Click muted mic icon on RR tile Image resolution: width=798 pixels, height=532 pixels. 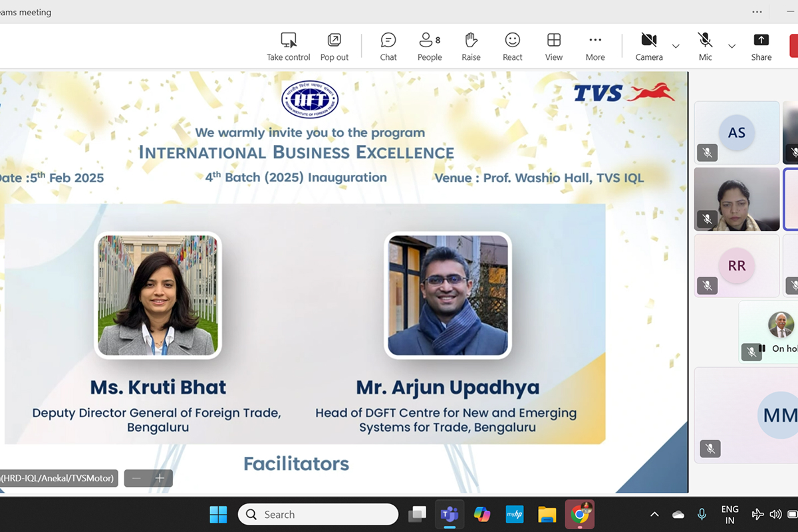[x=708, y=285]
